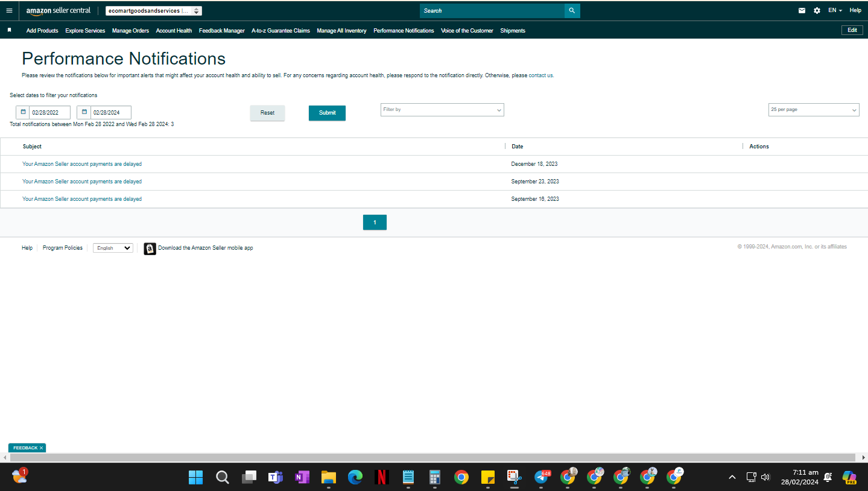Viewport: 868px width, 491px height.
Task: Open Netflix from the taskbar
Action: [382, 478]
